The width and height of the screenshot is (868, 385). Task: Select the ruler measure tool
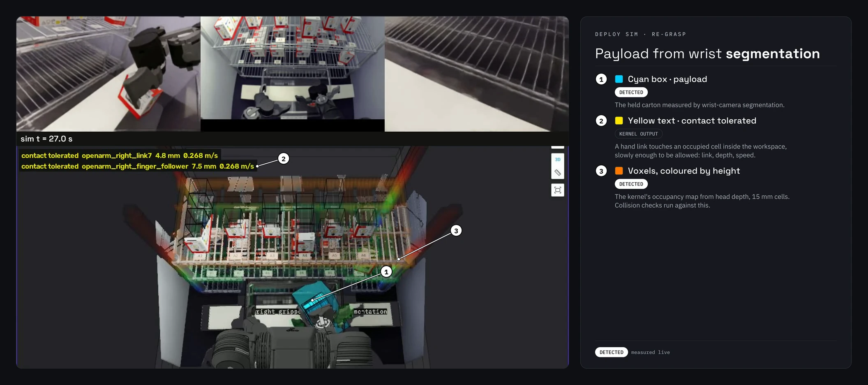point(557,172)
